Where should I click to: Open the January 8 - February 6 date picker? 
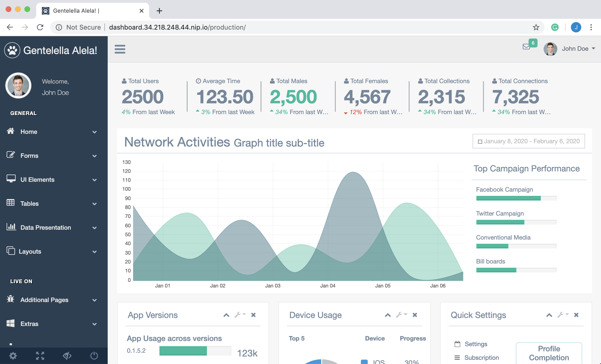528,141
